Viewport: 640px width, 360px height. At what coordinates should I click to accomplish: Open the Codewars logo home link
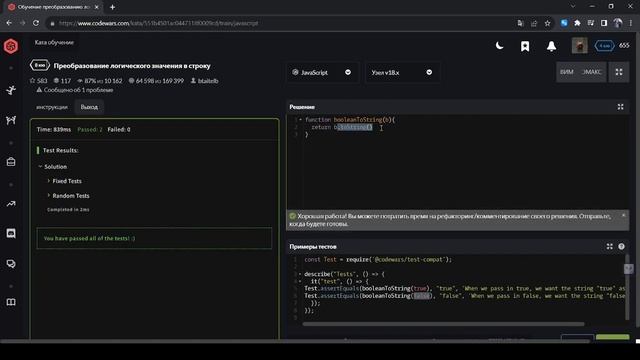pyautogui.click(x=11, y=46)
